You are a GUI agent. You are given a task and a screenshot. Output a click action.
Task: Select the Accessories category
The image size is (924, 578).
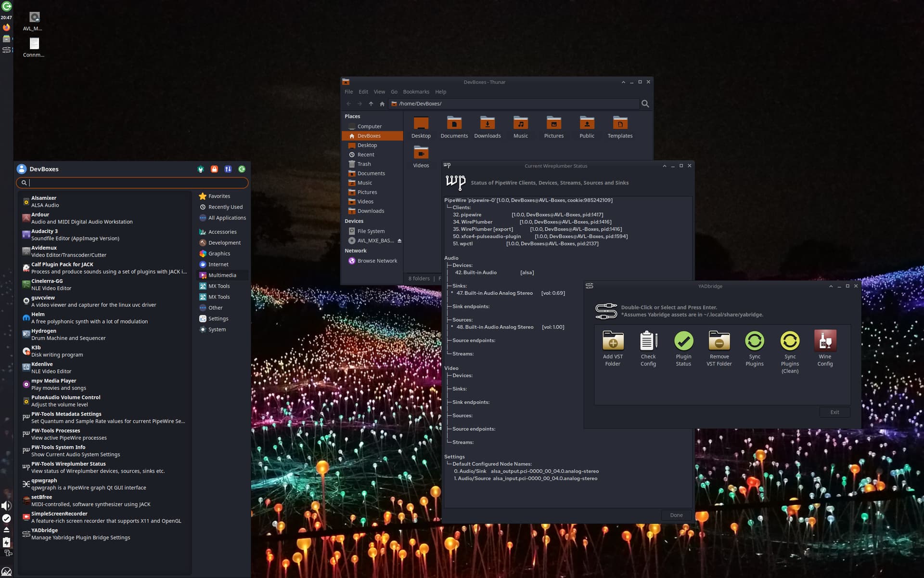click(222, 232)
